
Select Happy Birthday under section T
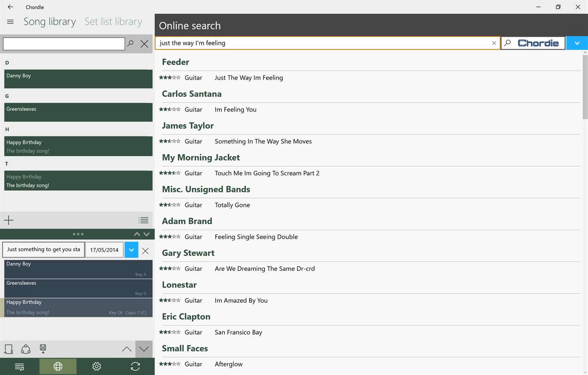point(78,181)
